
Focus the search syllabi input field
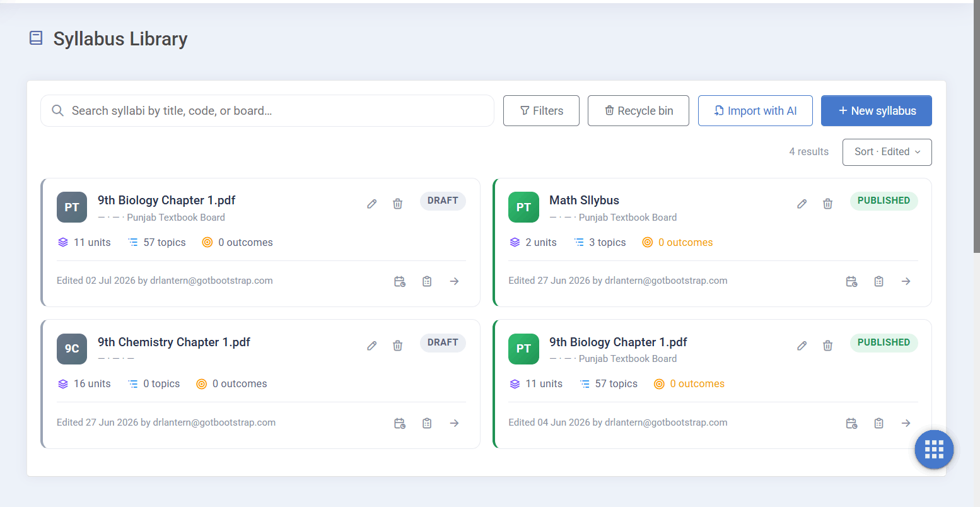[x=267, y=111]
